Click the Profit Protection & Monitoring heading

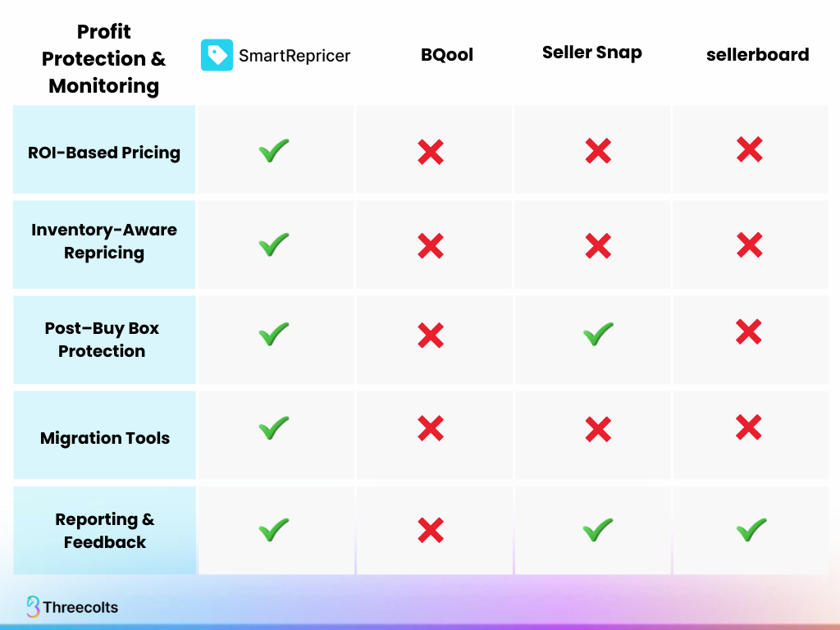click(x=103, y=58)
